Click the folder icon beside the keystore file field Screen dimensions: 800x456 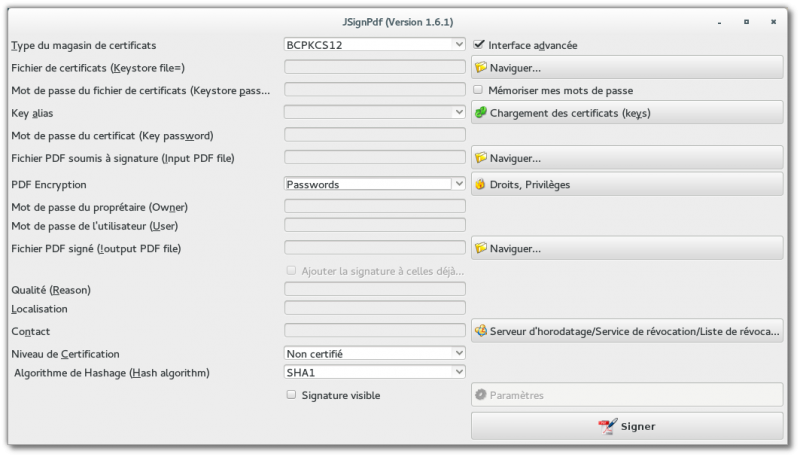click(481, 68)
